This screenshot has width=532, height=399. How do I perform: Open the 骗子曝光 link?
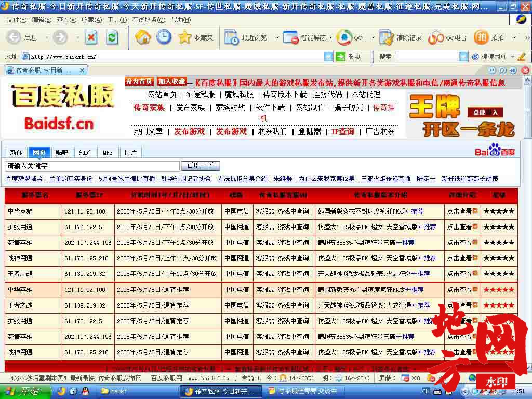(x=349, y=108)
